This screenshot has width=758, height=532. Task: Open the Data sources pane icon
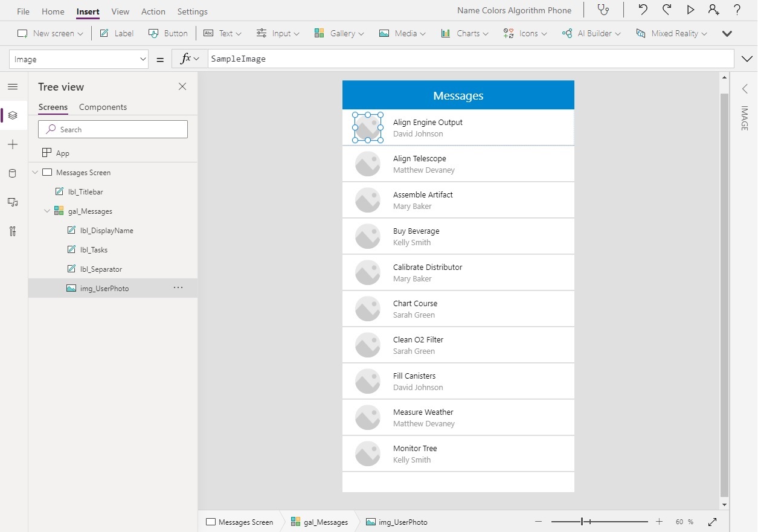tap(12, 173)
